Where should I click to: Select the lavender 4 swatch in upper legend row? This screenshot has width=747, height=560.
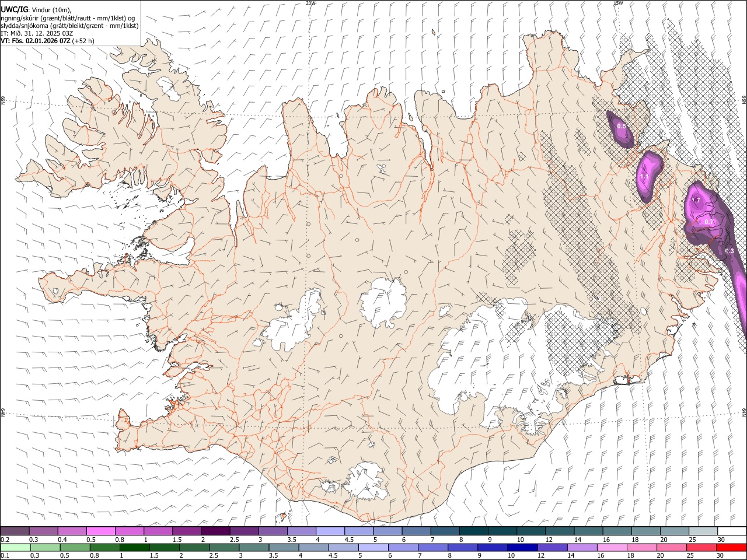coord(330,531)
